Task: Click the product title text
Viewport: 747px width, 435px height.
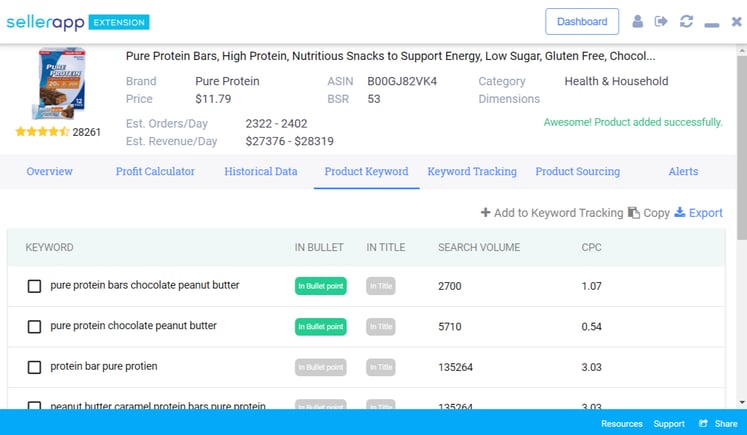Action: [x=391, y=56]
